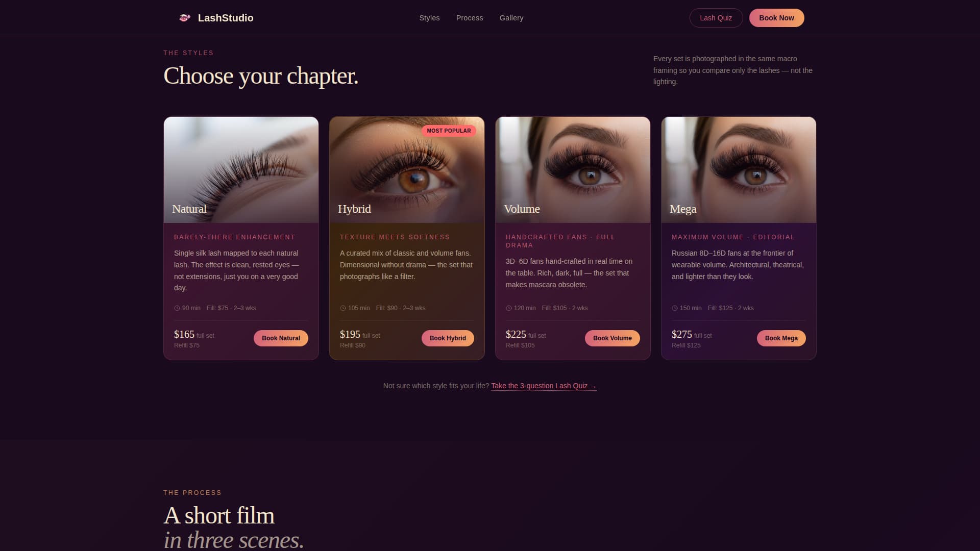Click the Mega card eye image
The width and height of the screenshot is (980, 551).
point(738,163)
